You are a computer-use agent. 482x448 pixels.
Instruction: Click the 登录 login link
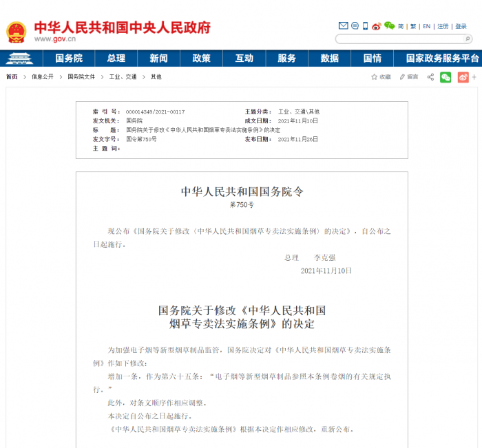tap(461, 26)
